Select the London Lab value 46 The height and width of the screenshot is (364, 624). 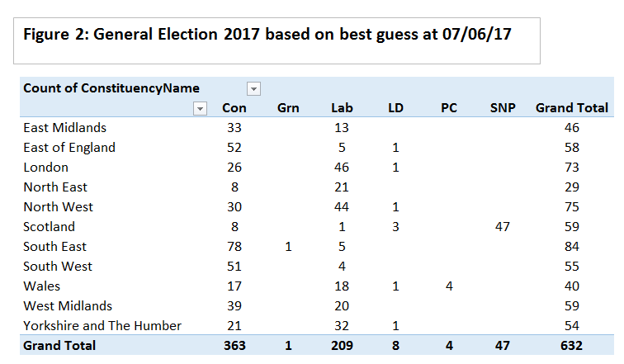pyautogui.click(x=341, y=168)
